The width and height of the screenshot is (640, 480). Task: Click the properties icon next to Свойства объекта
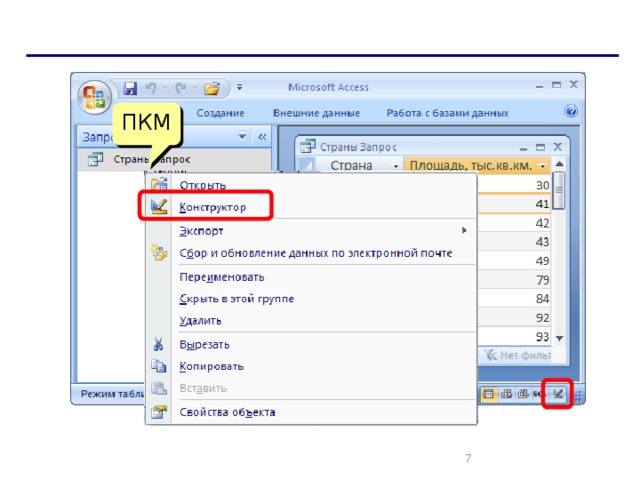coord(158,412)
